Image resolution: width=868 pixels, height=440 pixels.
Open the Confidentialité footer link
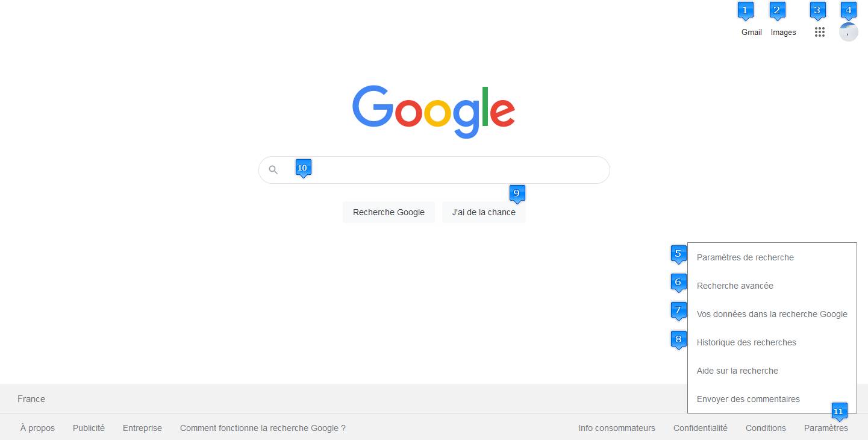[x=700, y=428]
